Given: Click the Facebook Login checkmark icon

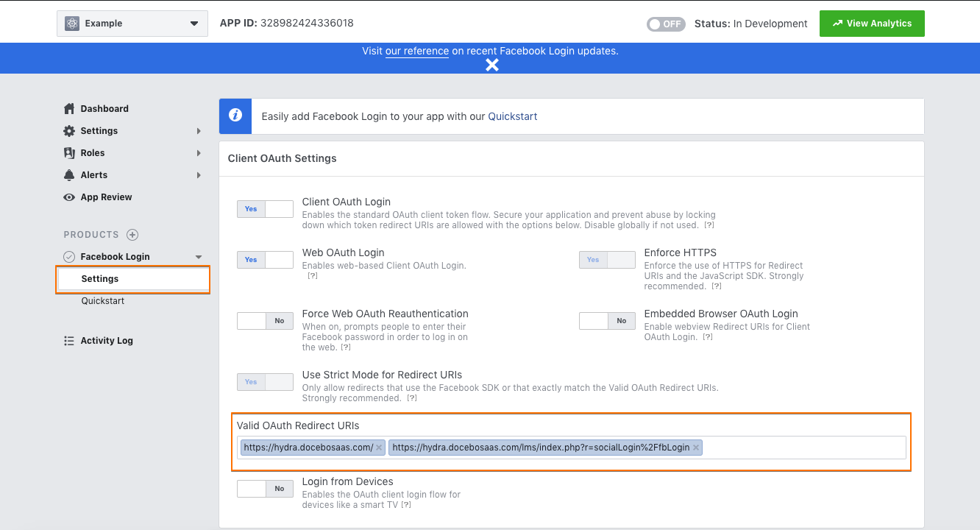Looking at the screenshot, I should click(69, 256).
